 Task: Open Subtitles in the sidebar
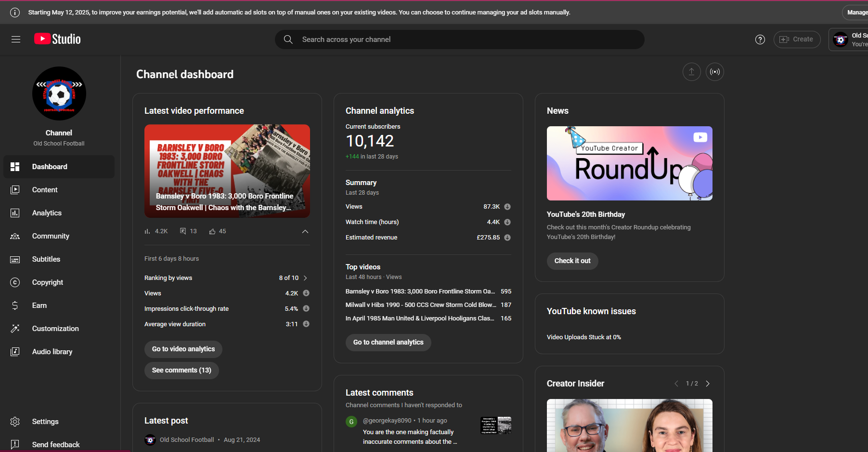tap(59, 259)
